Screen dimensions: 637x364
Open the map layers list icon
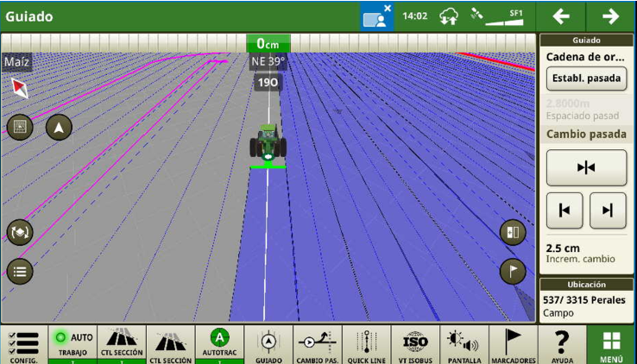20,271
